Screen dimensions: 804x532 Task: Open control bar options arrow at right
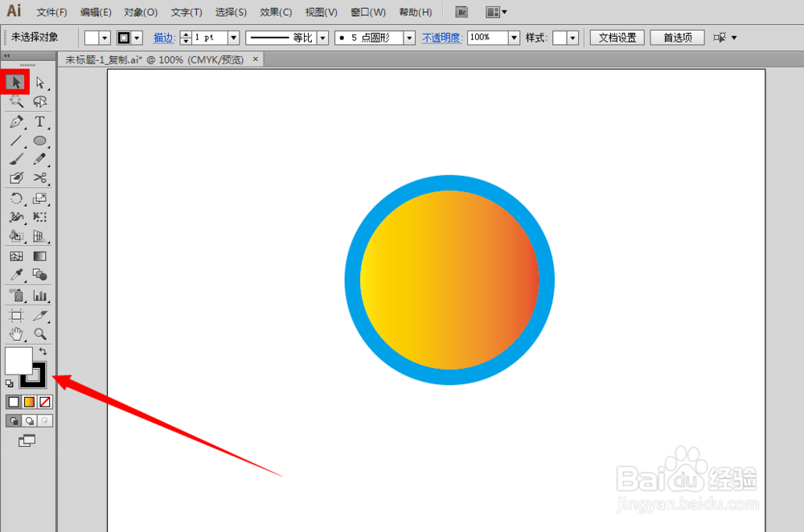[x=734, y=38]
